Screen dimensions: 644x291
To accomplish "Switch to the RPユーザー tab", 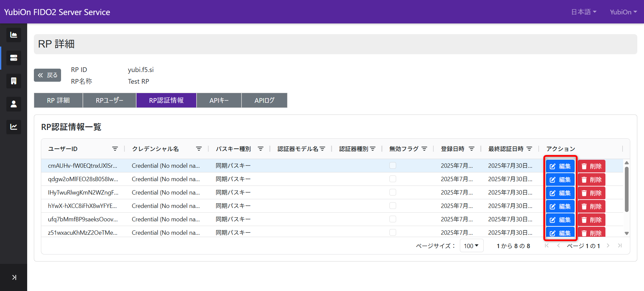I will [109, 100].
